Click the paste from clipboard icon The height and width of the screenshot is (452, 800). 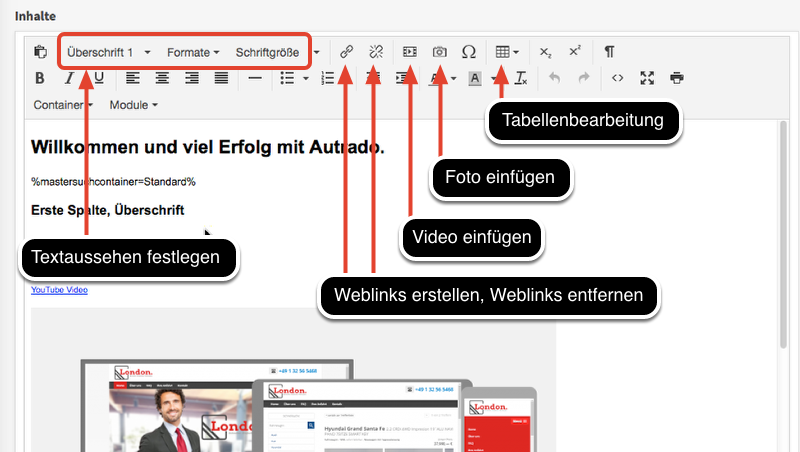40,52
